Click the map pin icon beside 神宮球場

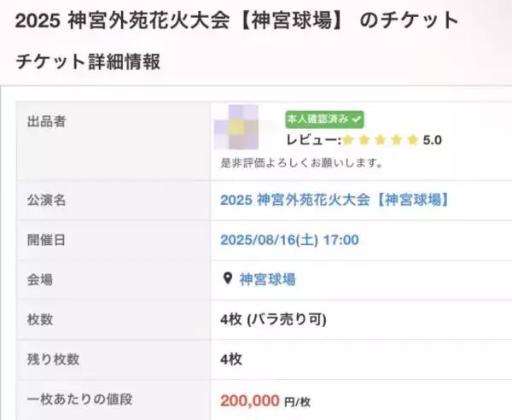pyautogui.click(x=227, y=279)
